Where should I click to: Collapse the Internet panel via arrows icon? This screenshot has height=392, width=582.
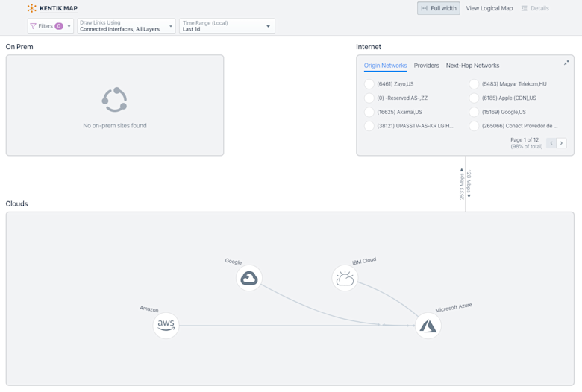pyautogui.click(x=566, y=63)
